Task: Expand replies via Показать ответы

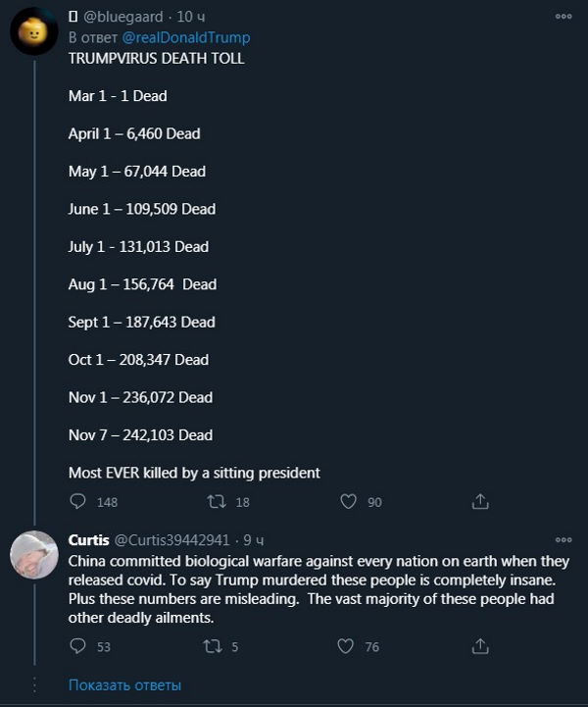Action: (x=124, y=684)
